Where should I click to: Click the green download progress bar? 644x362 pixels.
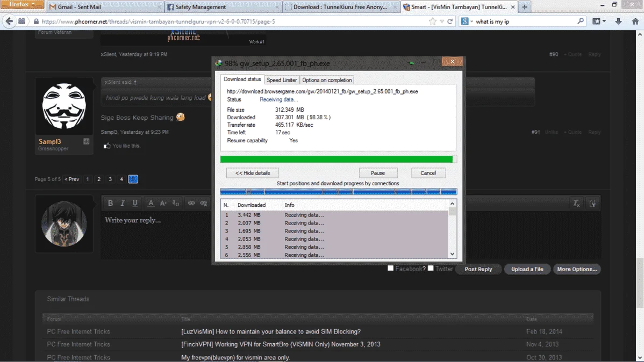pyautogui.click(x=339, y=159)
